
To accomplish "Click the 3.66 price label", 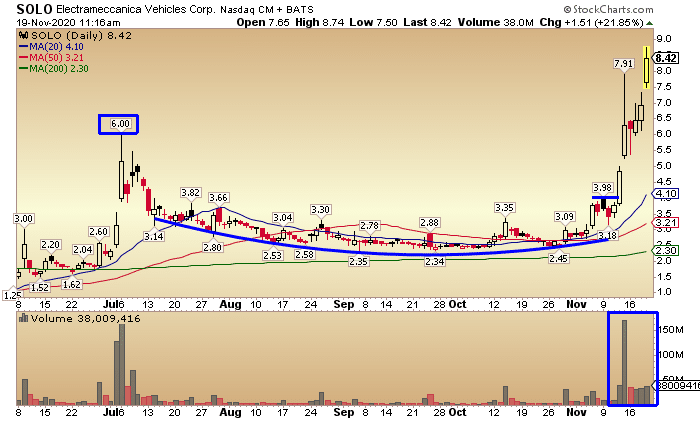I will point(218,197).
